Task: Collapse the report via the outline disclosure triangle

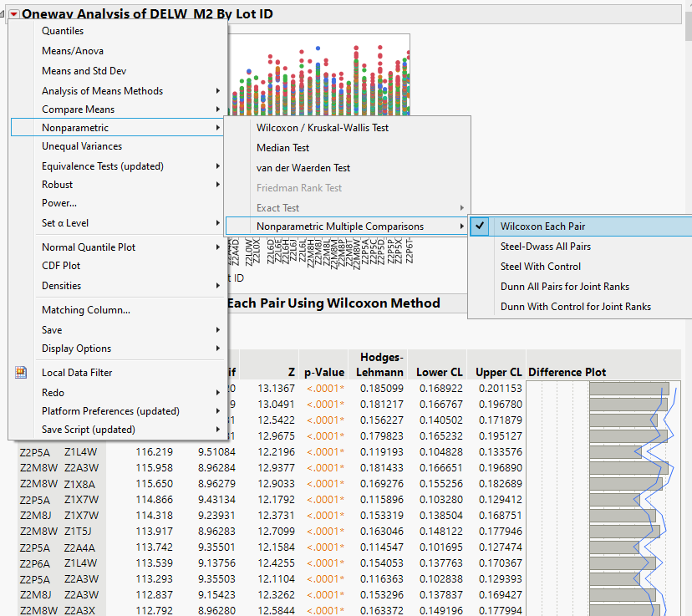Action: (x=3, y=14)
